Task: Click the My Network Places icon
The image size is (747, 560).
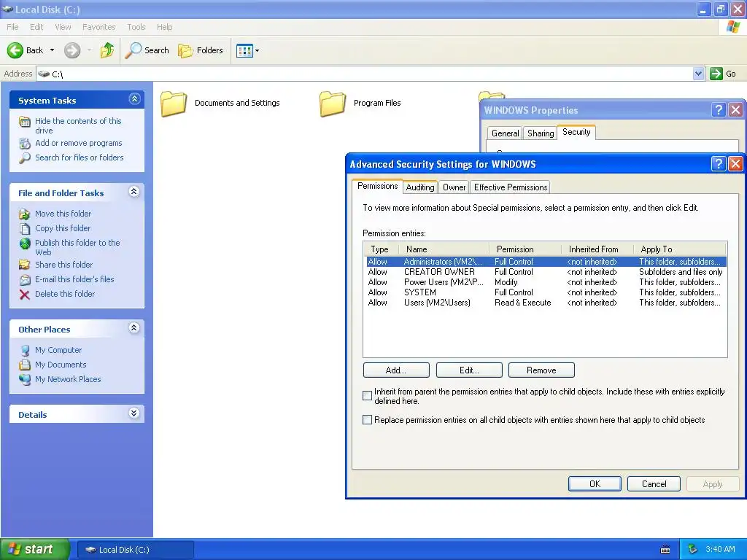Action: [25, 379]
